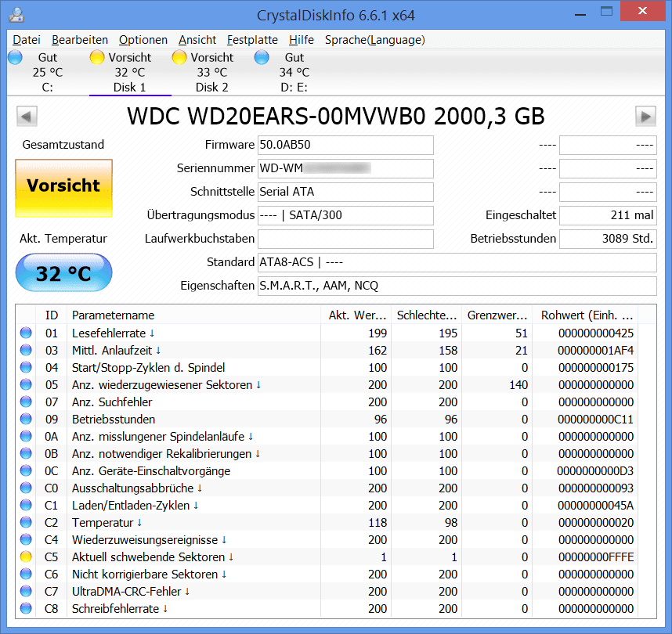Go to next disk with right arrow
672x634 pixels.
(x=645, y=116)
